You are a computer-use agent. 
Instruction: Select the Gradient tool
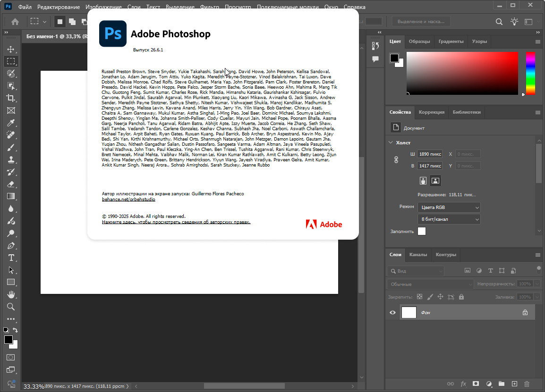11,196
